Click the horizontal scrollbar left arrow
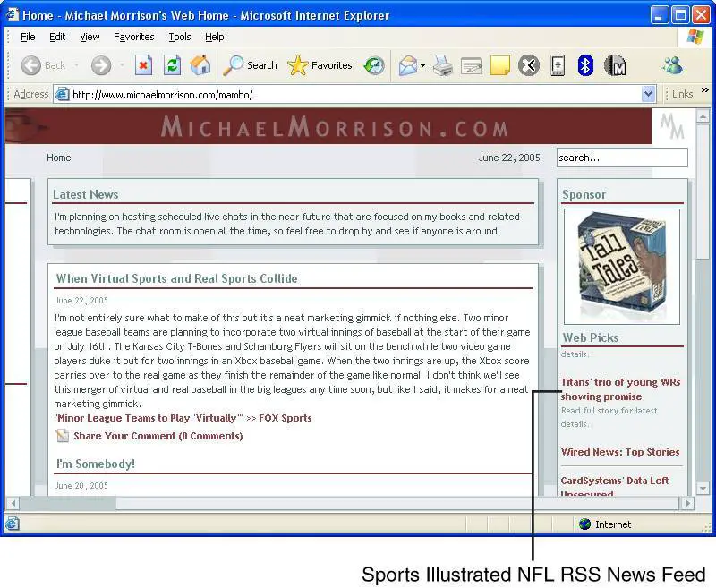The width and height of the screenshot is (716, 588). (13, 504)
